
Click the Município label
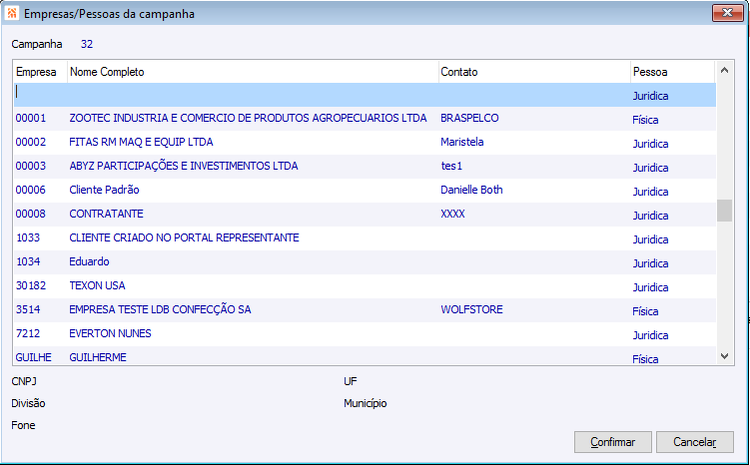pyautogui.click(x=365, y=403)
